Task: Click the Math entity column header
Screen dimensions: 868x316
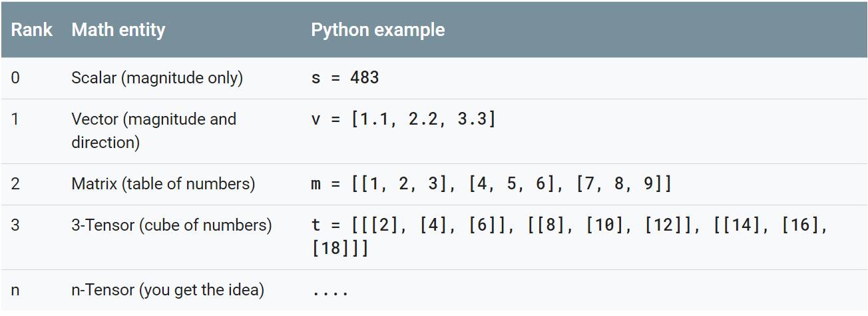Action: pyautogui.click(x=118, y=30)
